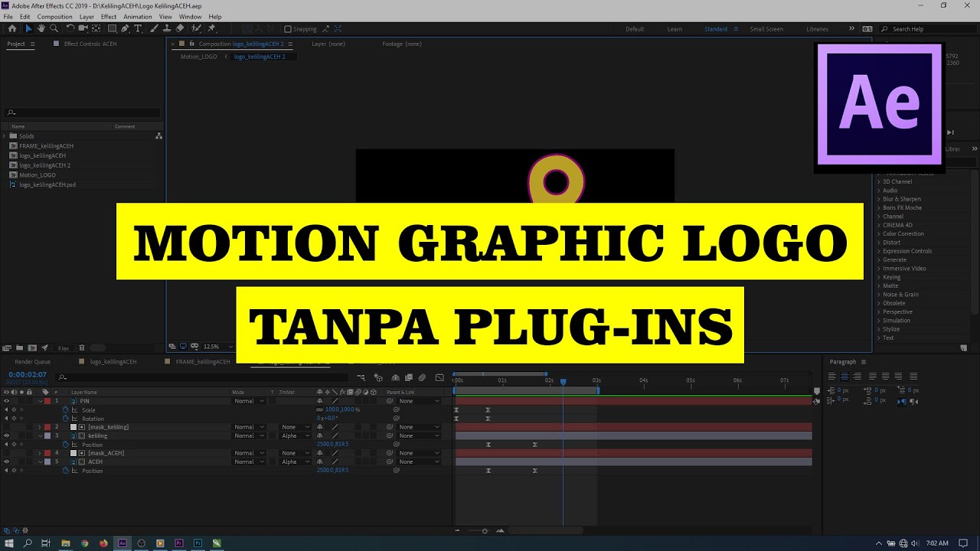Click the timeline zoom slider handle

[485, 530]
